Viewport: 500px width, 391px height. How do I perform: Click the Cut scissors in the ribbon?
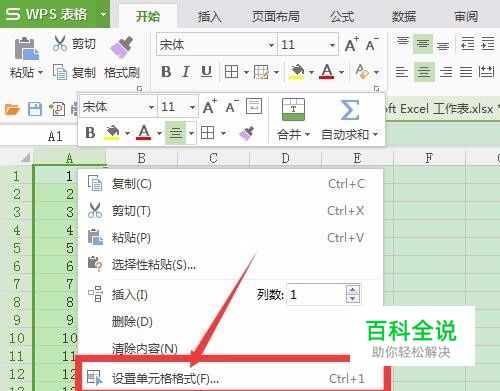(60, 44)
